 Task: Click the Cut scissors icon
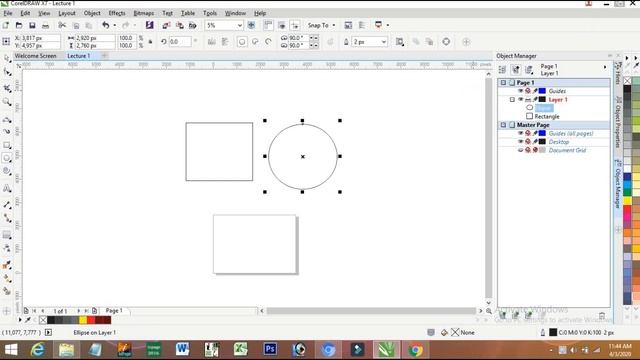click(62, 25)
